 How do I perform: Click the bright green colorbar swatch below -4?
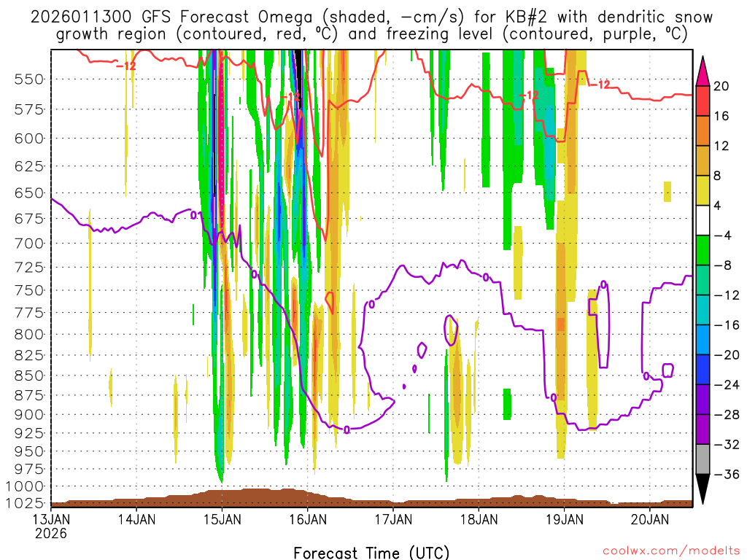point(703,250)
